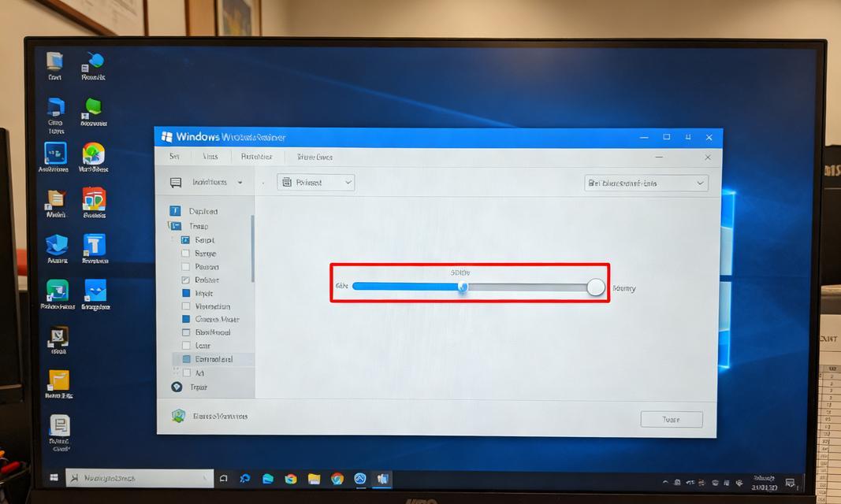The width and height of the screenshot is (841, 504).
Task: Open the Windows Start menu
Action: pyautogui.click(x=54, y=477)
